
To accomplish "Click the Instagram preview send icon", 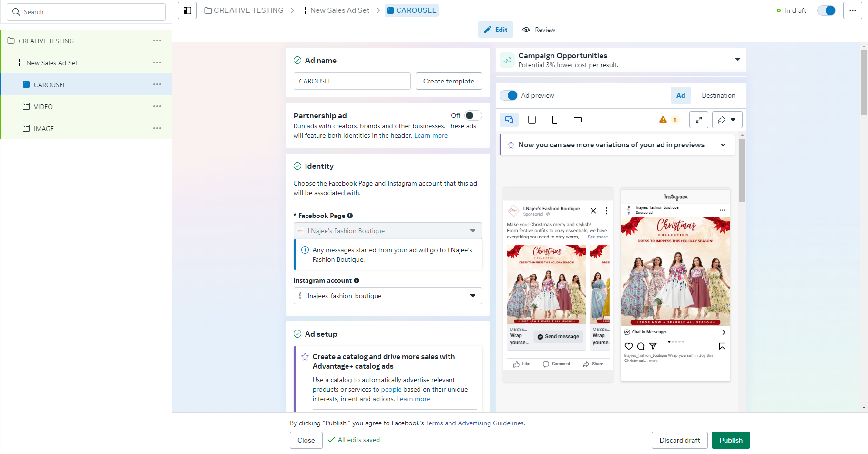I will 653,346.
